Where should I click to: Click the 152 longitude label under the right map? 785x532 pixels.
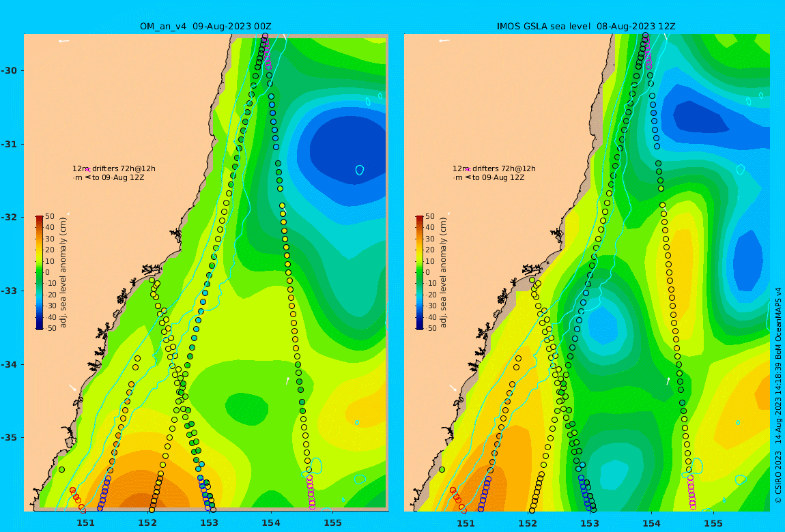(x=528, y=523)
